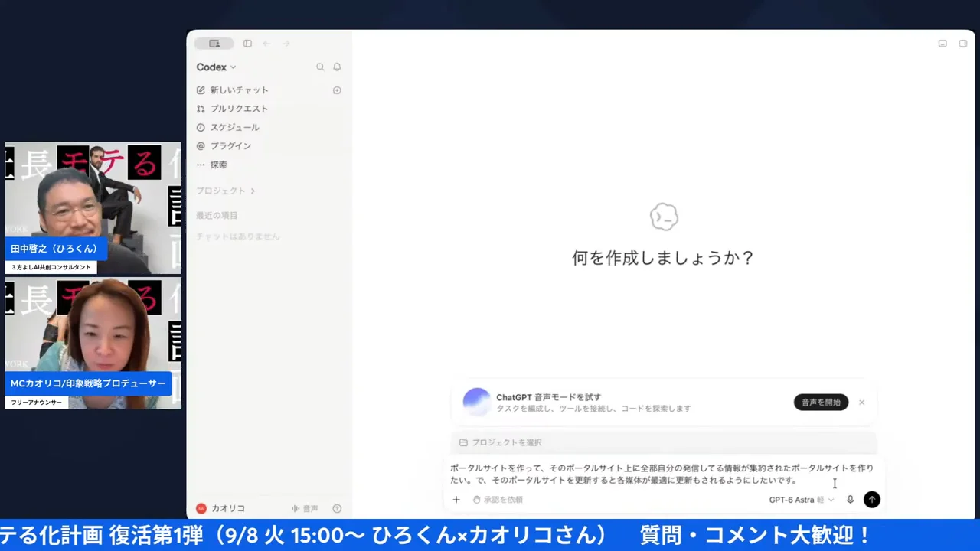Image resolution: width=980 pixels, height=551 pixels.
Task: Click the Codex terminal logo above the heading
Action: tap(664, 217)
